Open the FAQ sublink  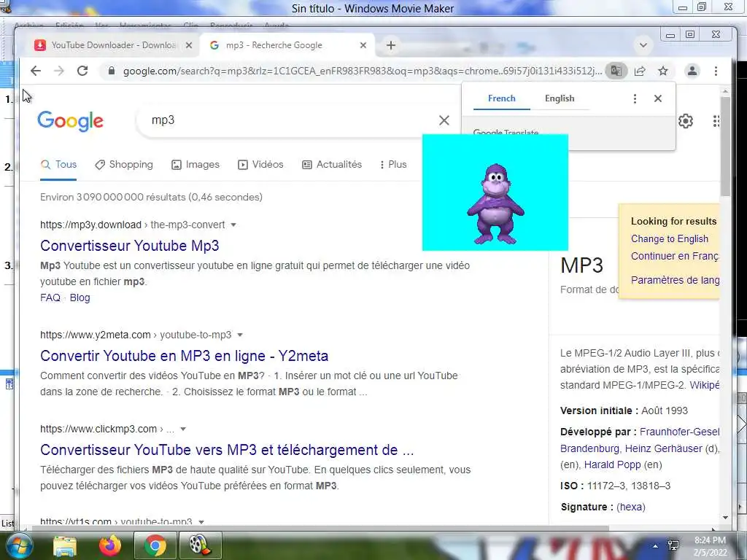[x=50, y=297]
